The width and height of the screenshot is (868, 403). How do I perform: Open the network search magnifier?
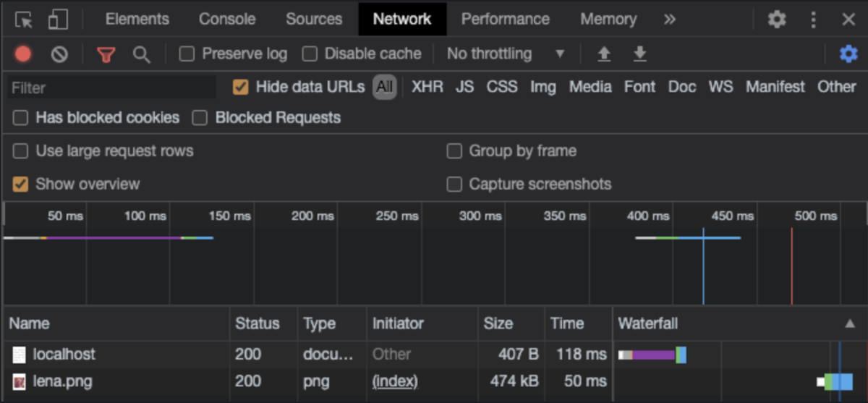coord(142,54)
